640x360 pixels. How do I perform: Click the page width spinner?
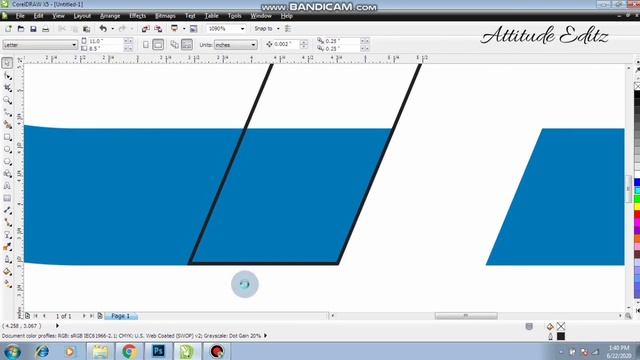(128, 41)
